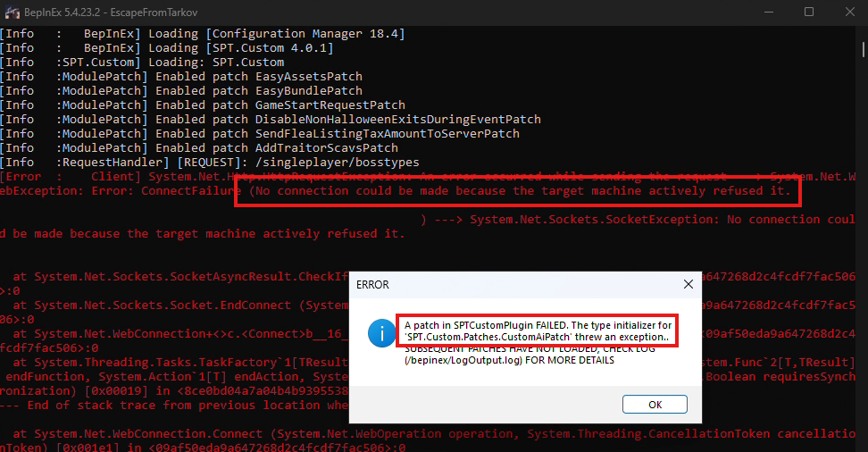Close the BepInEx console window
868x452 pixels.
point(848,12)
